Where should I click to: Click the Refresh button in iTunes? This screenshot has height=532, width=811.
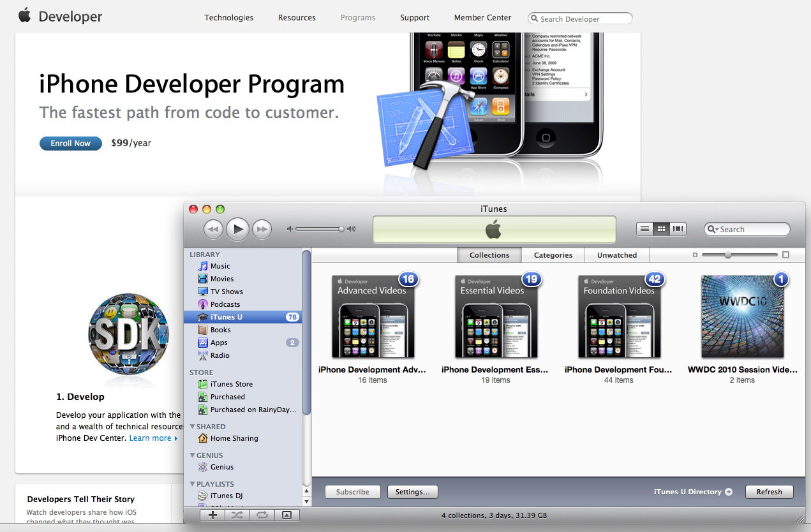point(769,492)
